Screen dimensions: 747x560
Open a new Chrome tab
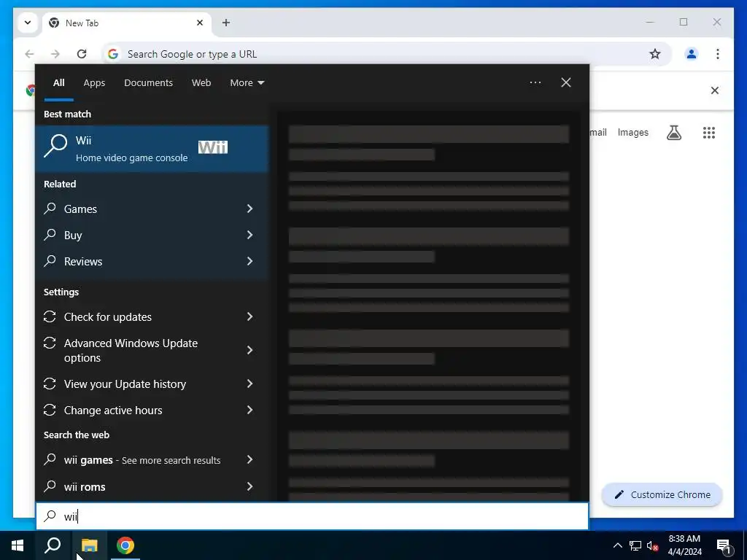(226, 23)
